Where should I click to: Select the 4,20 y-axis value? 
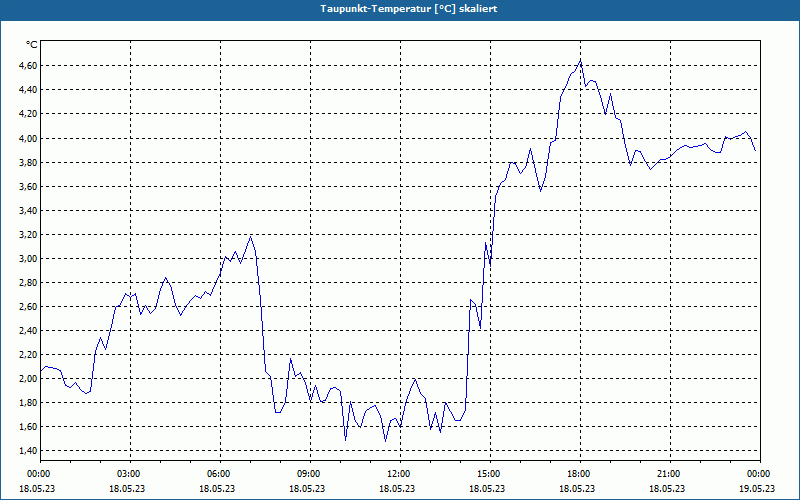[x=28, y=113]
